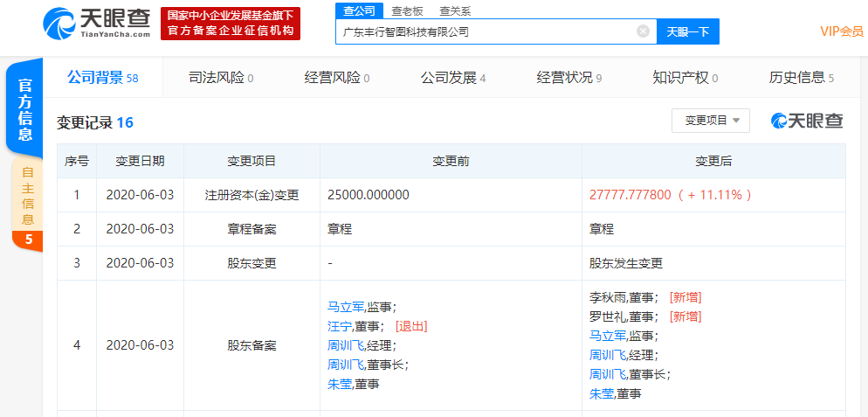This screenshot has width=868, height=417.
Task: Select the 官方信息 side tab
Action: [x=26, y=109]
